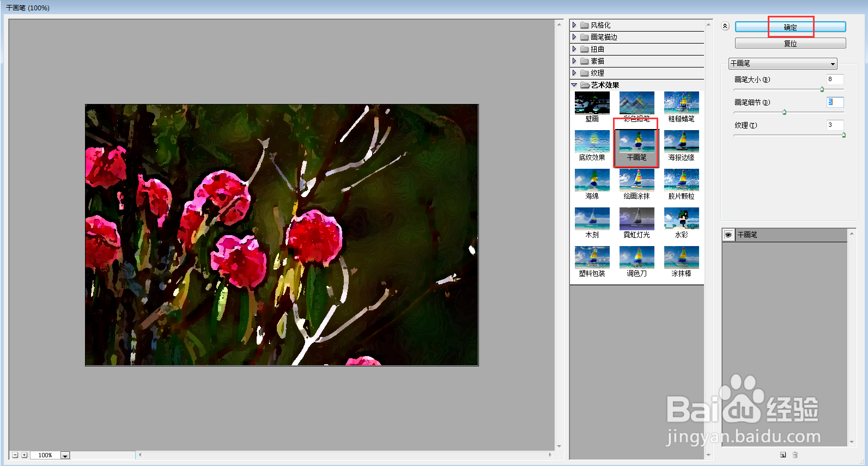Expand the 纹理 filter folder
The width and height of the screenshot is (868, 466).
point(574,73)
